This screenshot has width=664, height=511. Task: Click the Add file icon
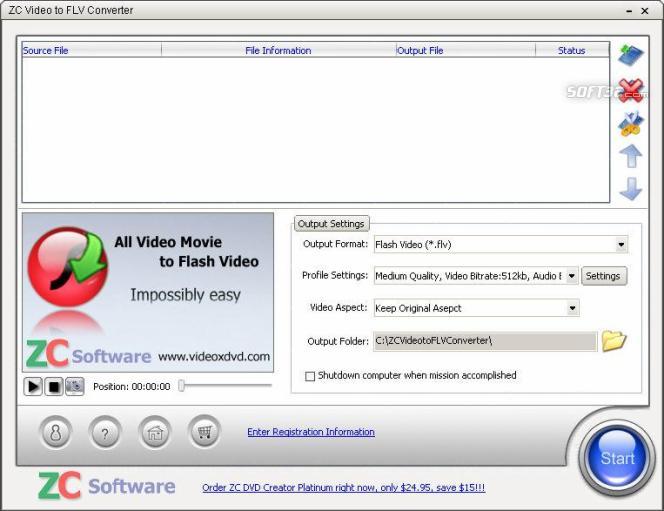pos(631,55)
